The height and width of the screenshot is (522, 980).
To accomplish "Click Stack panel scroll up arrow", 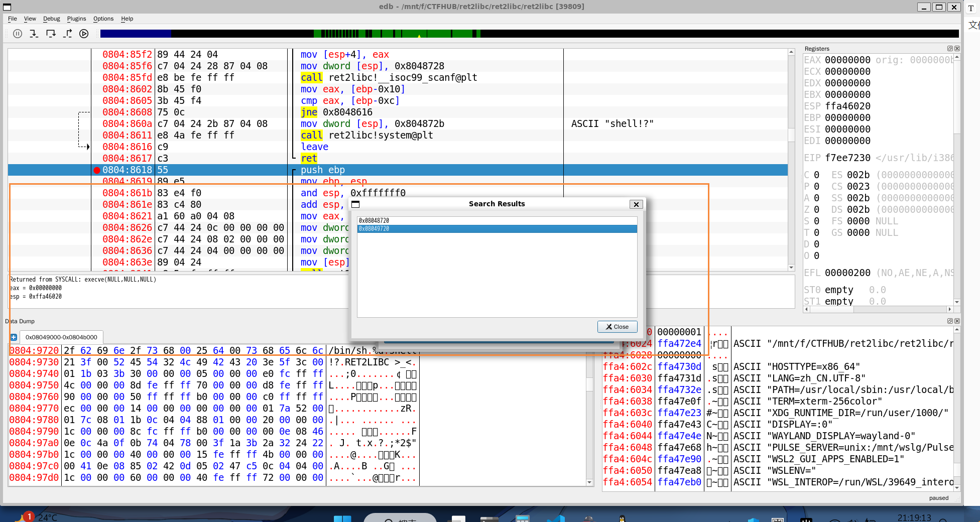I will (957, 330).
